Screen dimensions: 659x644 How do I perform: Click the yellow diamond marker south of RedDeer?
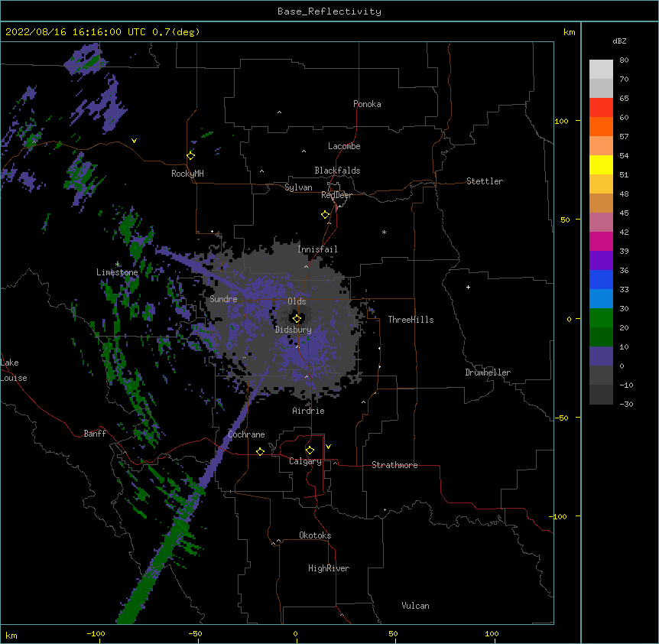326,215
